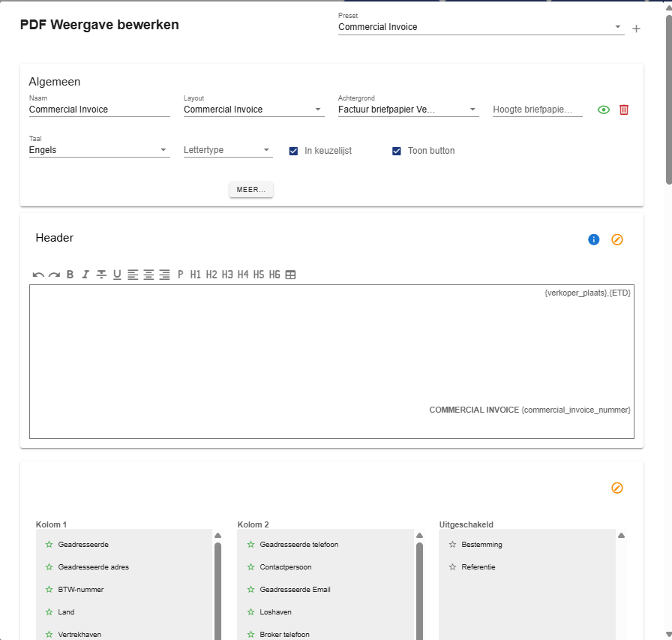The width and height of the screenshot is (672, 640).
Task: Center-align text in the Header editor
Action: tap(148, 275)
